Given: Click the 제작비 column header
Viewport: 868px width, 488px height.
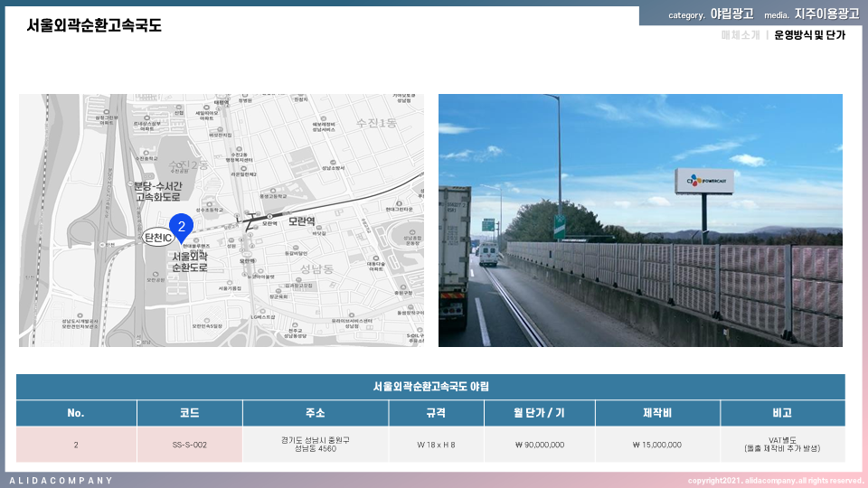Looking at the screenshot, I should coord(657,413).
